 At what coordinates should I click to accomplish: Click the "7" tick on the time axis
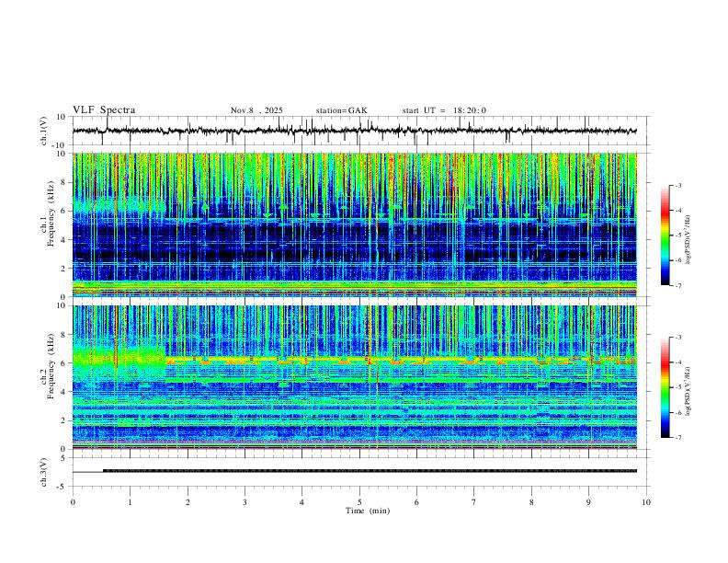[x=474, y=502]
